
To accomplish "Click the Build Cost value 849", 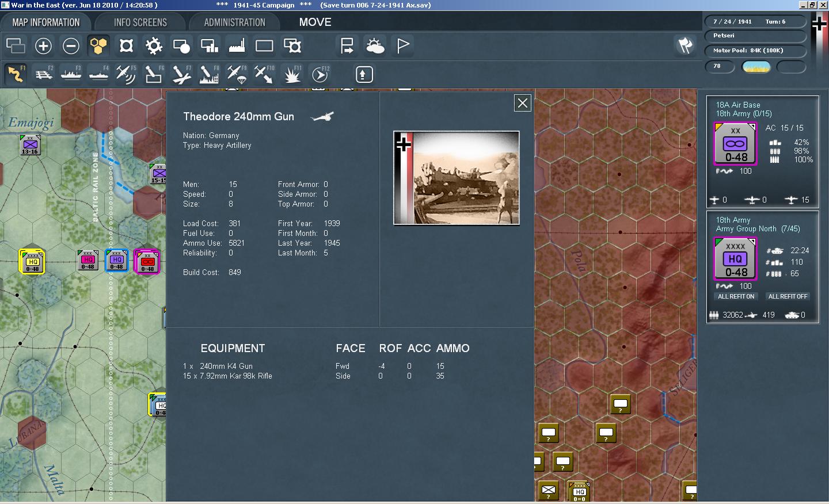I will tap(235, 272).
